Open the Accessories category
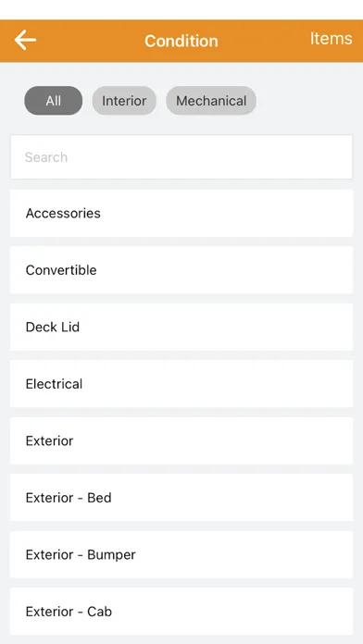The image size is (363, 644). pos(181,213)
